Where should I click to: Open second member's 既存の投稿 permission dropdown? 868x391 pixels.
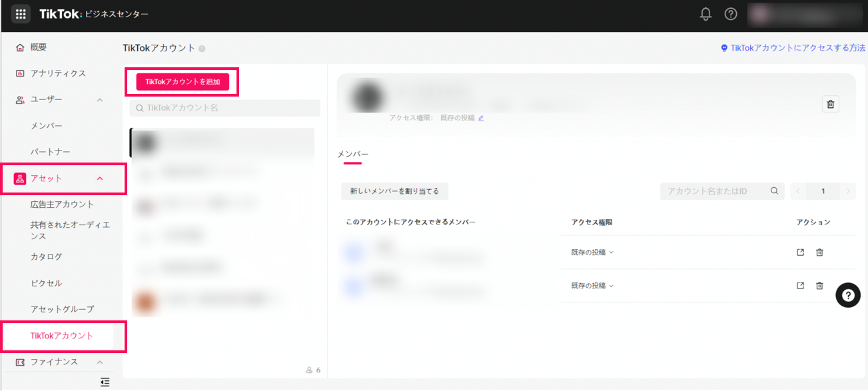(x=592, y=286)
